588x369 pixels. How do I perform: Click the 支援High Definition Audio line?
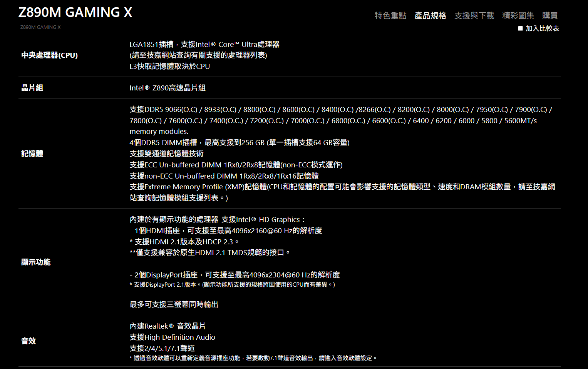tap(172, 337)
